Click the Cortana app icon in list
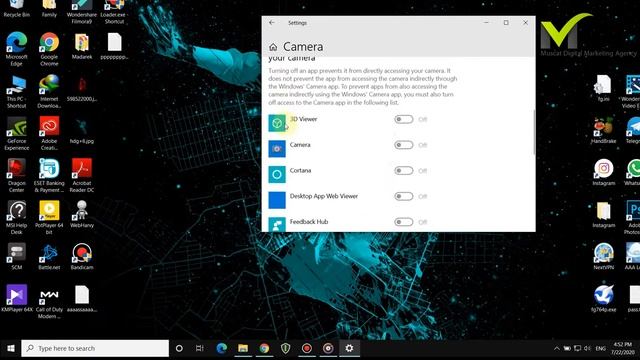This screenshot has width=640, height=360. 277,174
